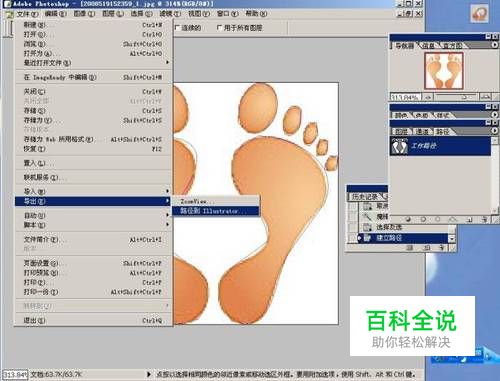Screen dimensions: 500x381
Task: Toggle the 连续的 checkbox
Action: (x=177, y=28)
